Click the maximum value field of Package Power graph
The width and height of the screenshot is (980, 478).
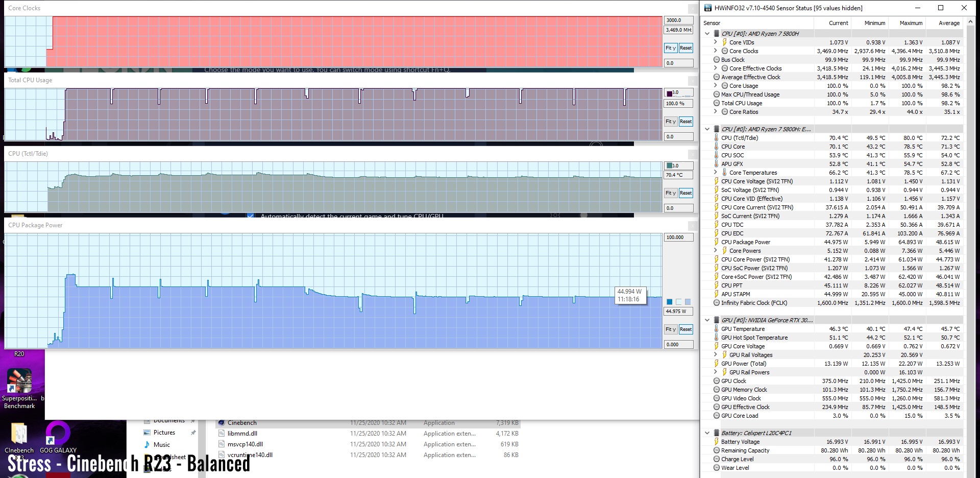[678, 237]
